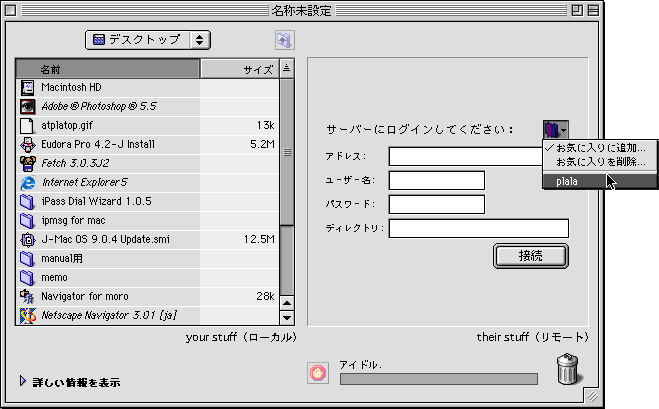Click the file list scrollbar thumb
The height and width of the screenshot is (409, 659).
pyautogui.click(x=287, y=152)
